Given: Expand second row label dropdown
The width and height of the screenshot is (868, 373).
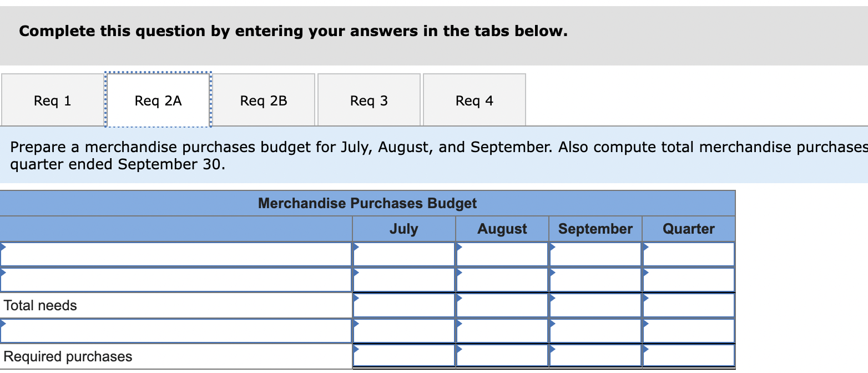Looking at the screenshot, I should [176, 280].
